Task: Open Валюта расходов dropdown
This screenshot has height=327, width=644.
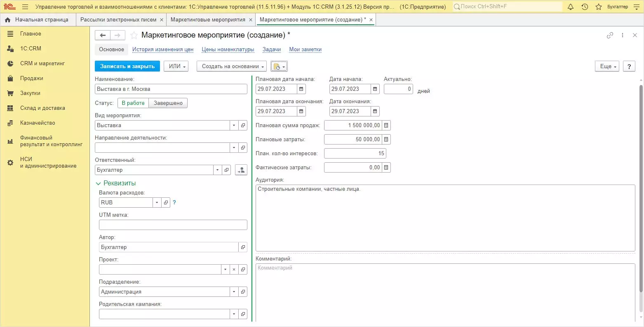Action: [157, 202]
